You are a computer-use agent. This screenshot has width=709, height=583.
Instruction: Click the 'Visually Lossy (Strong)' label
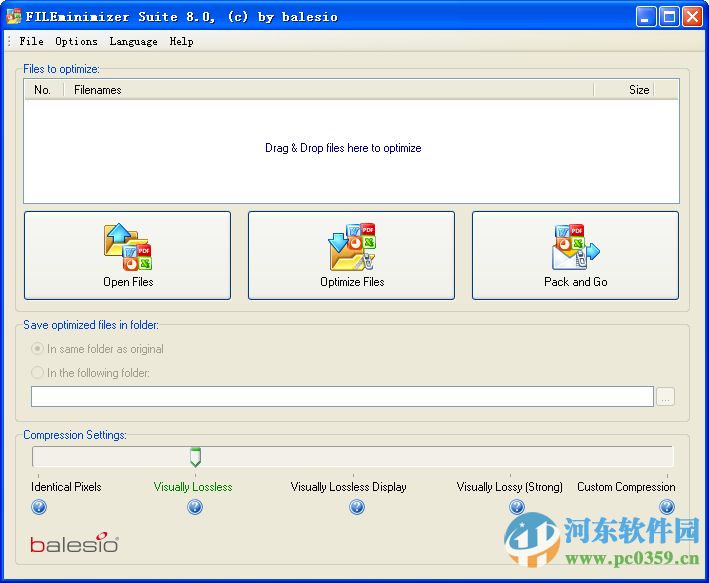510,487
